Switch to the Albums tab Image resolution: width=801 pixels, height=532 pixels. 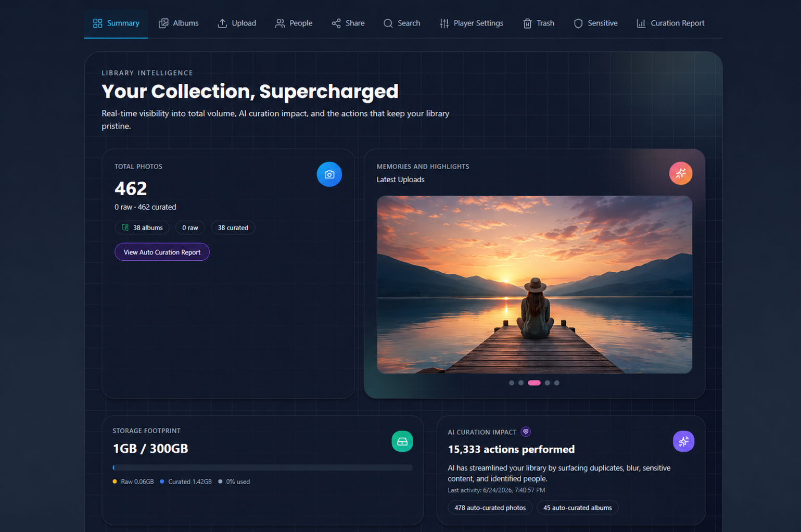pos(179,23)
